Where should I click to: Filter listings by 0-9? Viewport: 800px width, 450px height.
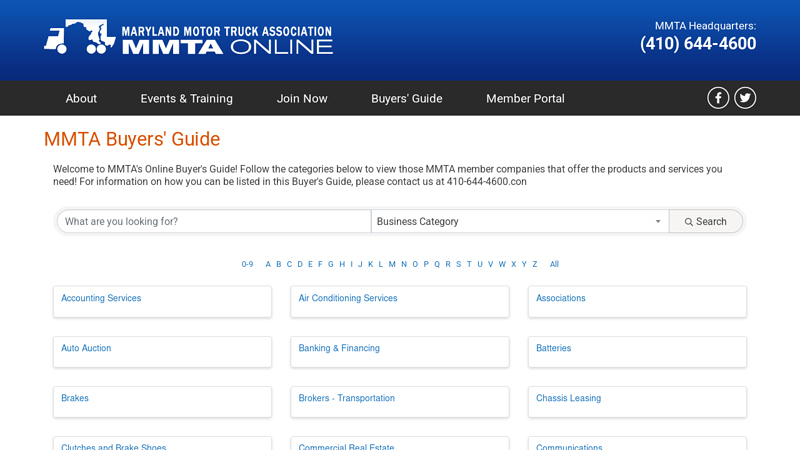tap(247, 264)
